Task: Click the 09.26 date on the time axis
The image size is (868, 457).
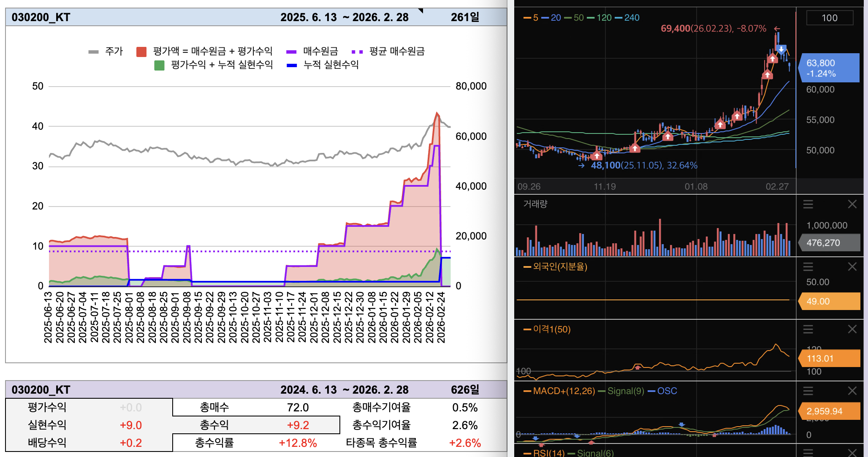Action: (x=529, y=186)
